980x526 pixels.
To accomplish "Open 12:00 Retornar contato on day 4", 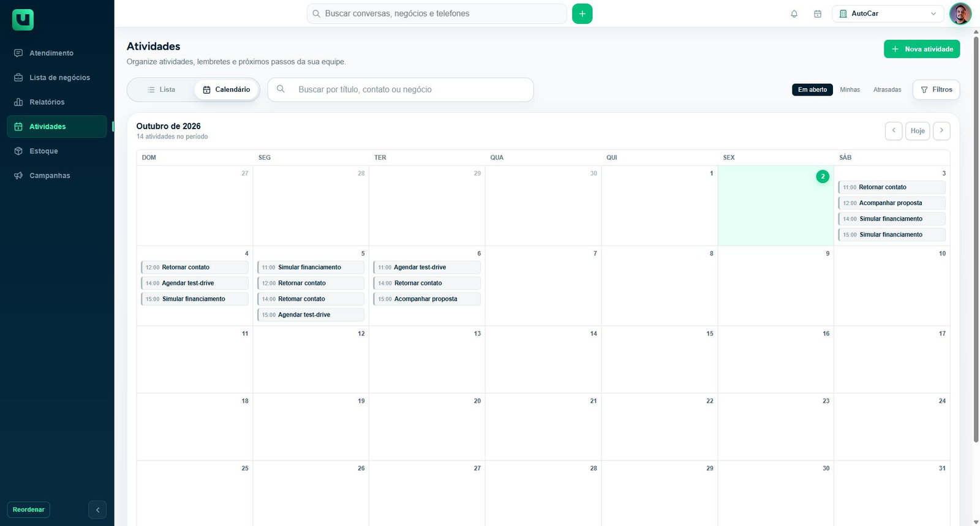I will (x=195, y=267).
